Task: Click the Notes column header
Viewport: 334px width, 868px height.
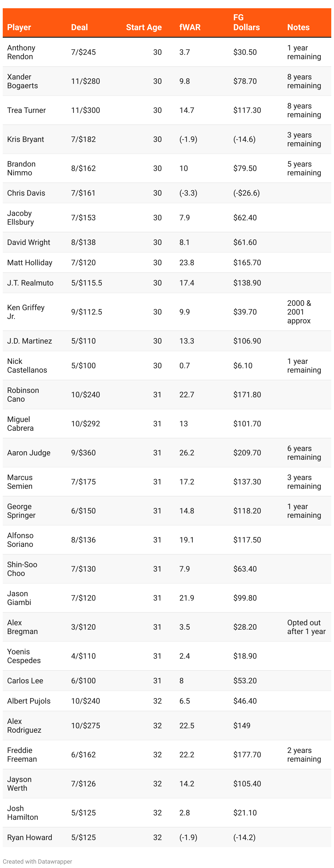Action: (x=298, y=27)
